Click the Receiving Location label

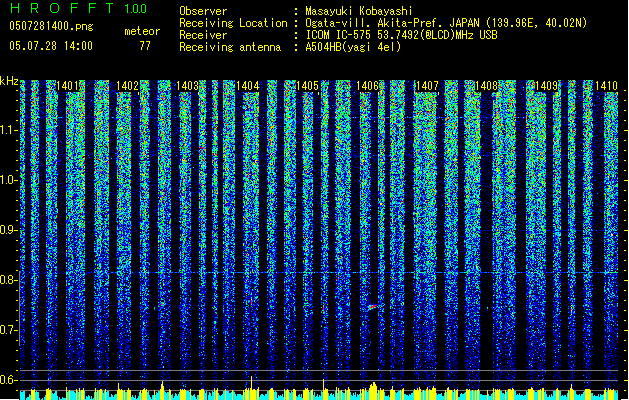point(233,23)
